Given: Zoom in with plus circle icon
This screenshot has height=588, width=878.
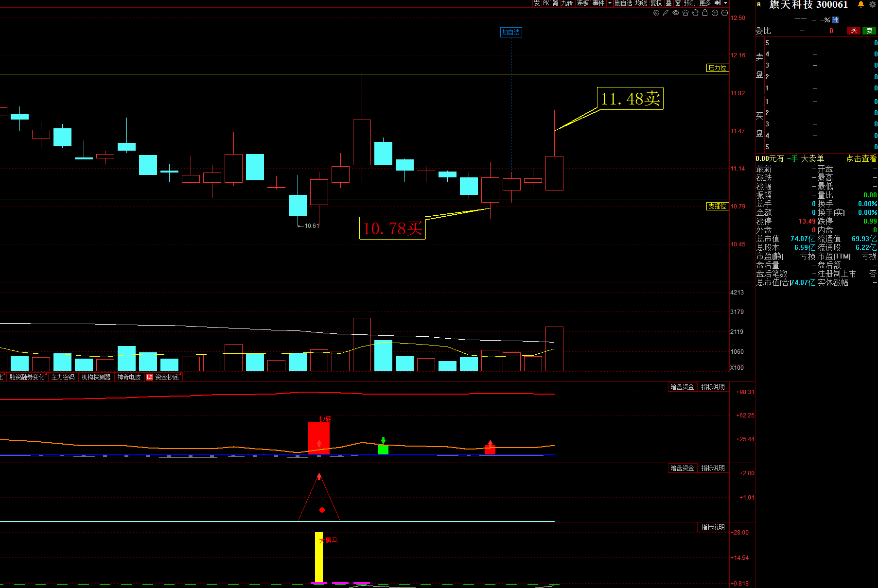Looking at the screenshot, I should (715, 13).
